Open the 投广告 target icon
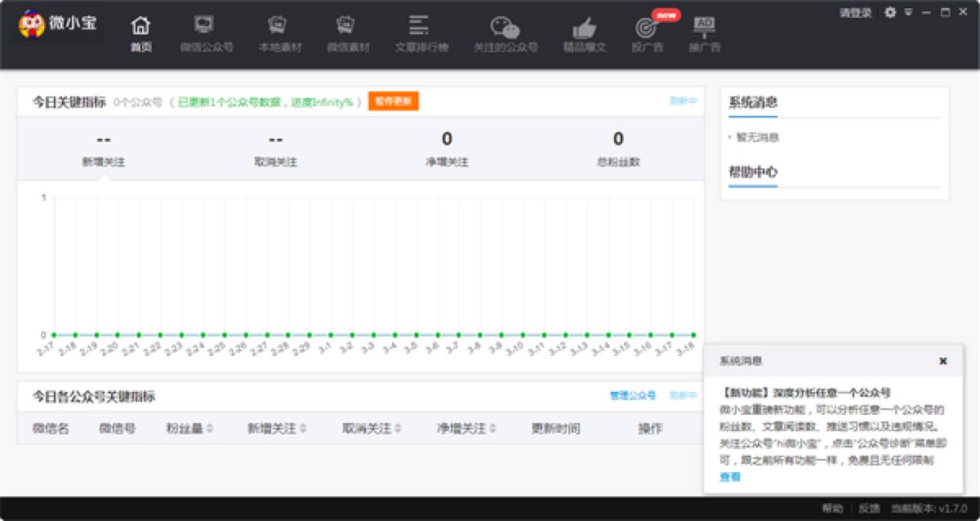 [x=647, y=33]
